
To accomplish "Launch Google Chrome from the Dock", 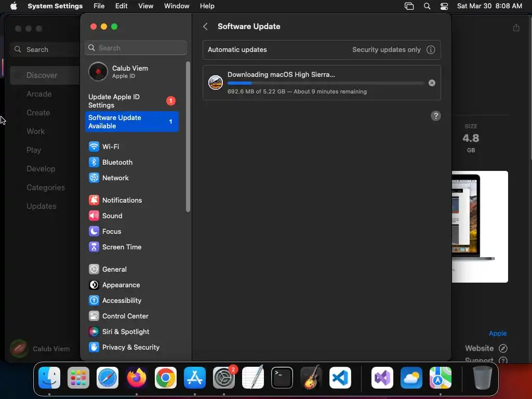I will coord(166,378).
